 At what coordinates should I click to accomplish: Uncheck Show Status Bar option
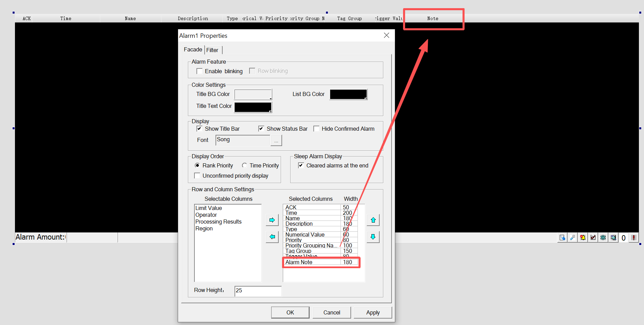[261, 129]
